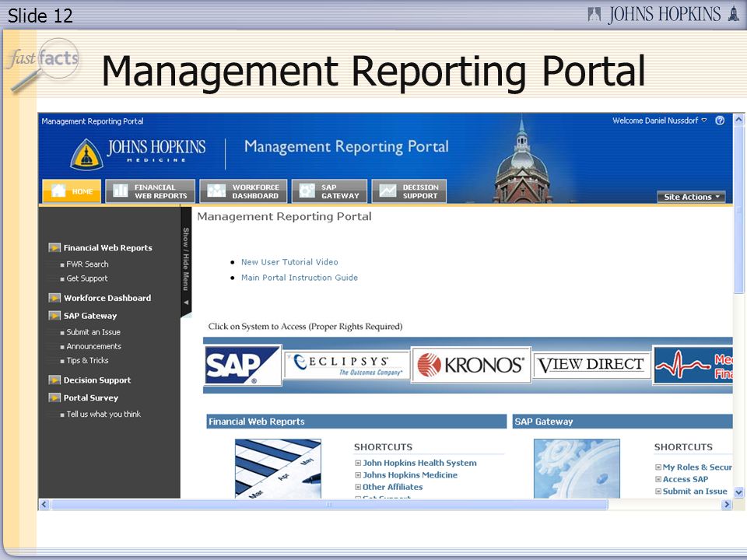This screenshot has height=560, width=747.
Task: Click the Financial Web Reports sidebar folder icon
Action: pyautogui.click(x=54, y=247)
